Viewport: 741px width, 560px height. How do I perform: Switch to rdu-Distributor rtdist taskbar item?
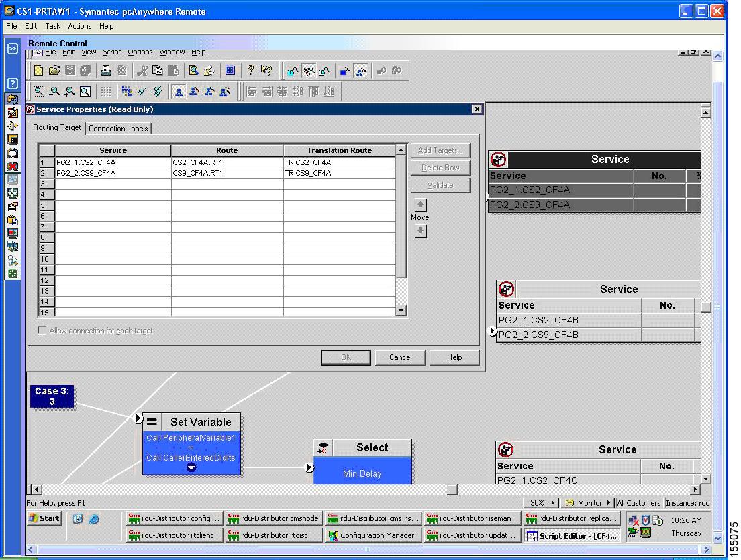(274, 535)
